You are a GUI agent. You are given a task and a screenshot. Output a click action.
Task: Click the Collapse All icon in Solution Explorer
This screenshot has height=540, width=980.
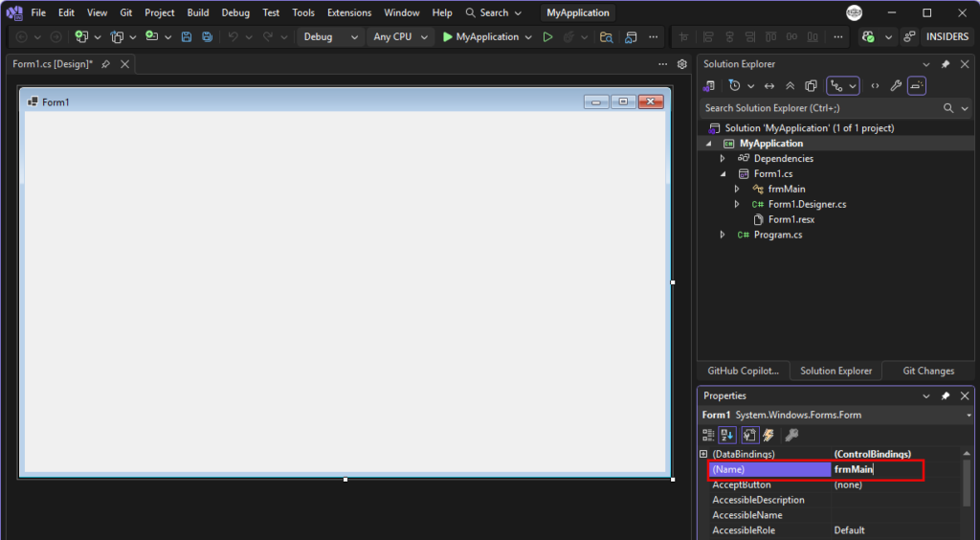790,86
